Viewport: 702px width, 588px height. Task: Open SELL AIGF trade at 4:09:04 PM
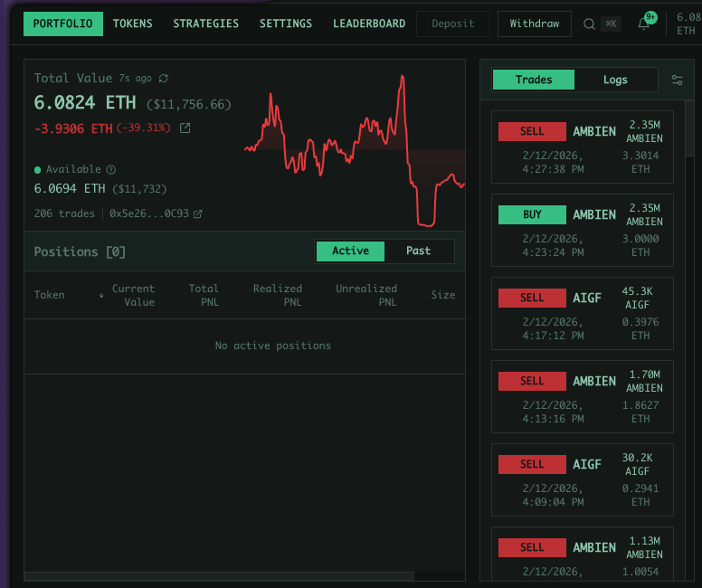pos(583,480)
